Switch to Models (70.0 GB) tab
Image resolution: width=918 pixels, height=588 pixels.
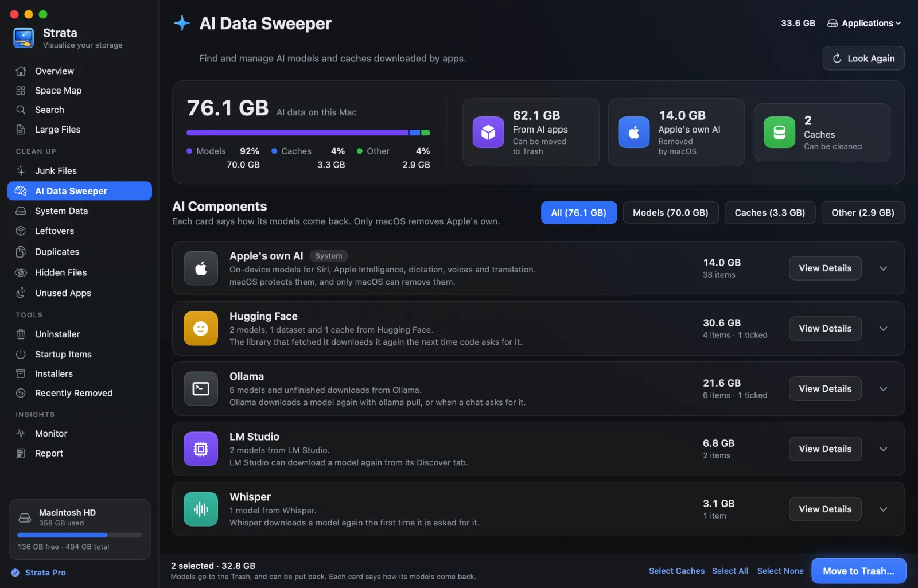(670, 213)
